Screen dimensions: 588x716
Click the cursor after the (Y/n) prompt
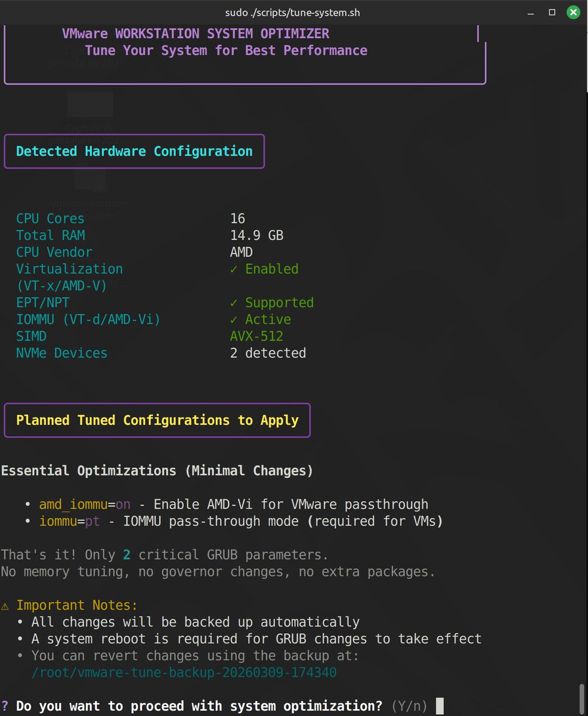pyautogui.click(x=440, y=706)
